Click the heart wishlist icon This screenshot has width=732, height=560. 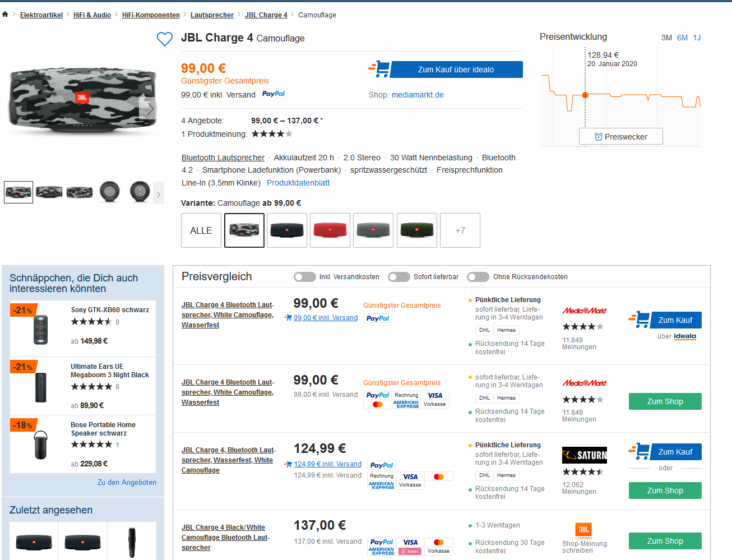(x=164, y=39)
